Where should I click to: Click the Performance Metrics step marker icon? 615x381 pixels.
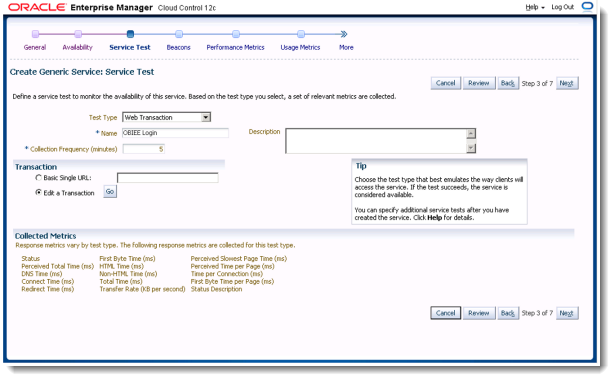click(236, 34)
